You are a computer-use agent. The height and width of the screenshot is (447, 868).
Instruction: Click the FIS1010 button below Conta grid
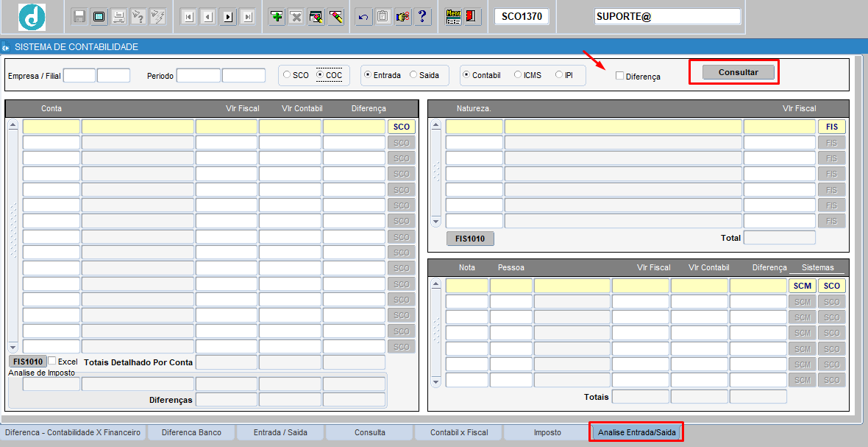28,361
